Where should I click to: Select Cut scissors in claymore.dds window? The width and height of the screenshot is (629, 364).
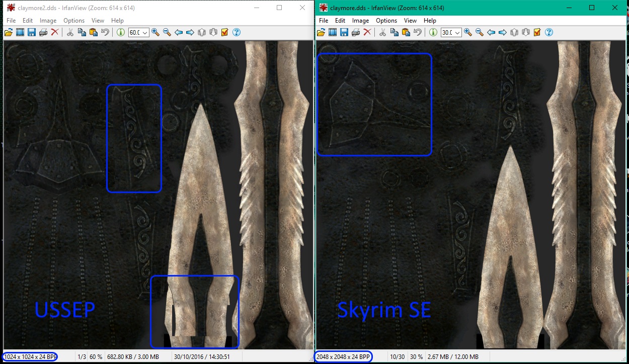coord(382,32)
